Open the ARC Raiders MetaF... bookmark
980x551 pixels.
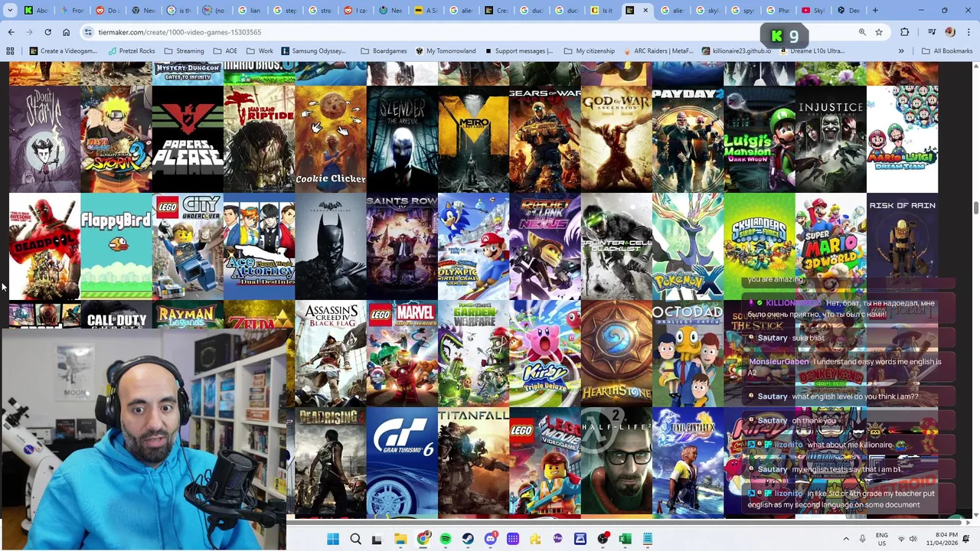[x=658, y=51]
